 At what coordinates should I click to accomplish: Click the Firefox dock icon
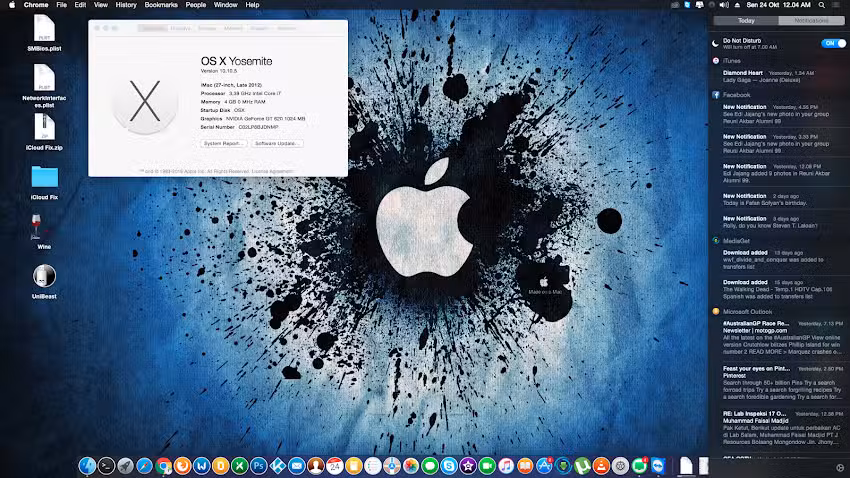click(182, 466)
